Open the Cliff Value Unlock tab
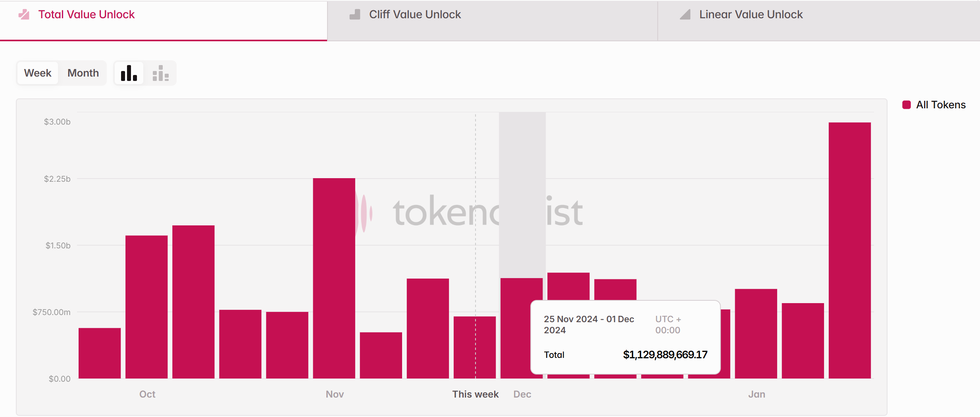Screen dimensions: 980x417 (x=492, y=20)
